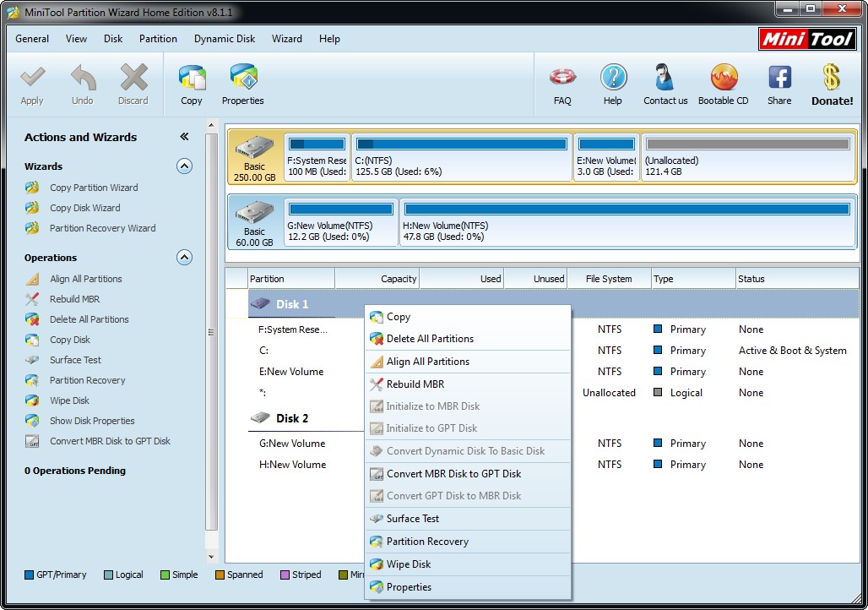Sort by the File System column header
Viewport: 868px width, 610px height.
pyautogui.click(x=609, y=279)
